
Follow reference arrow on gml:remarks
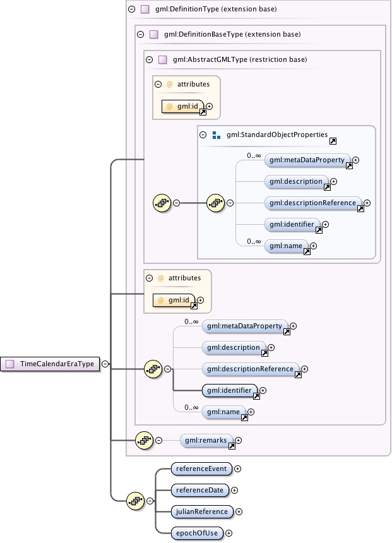232,446
